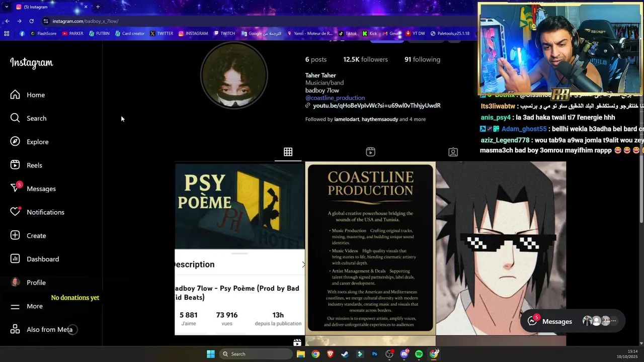Open a new browser tab
The height and width of the screenshot is (362, 644).
click(98, 7)
